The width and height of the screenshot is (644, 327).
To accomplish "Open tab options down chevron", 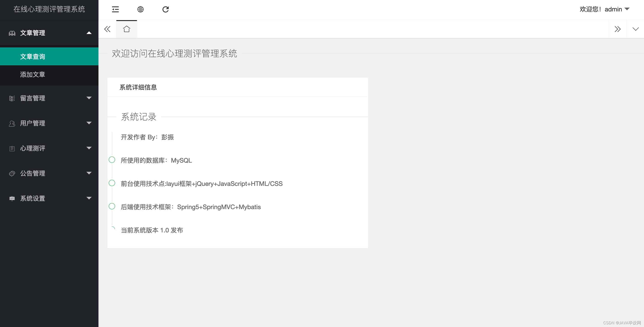I will [x=635, y=29].
